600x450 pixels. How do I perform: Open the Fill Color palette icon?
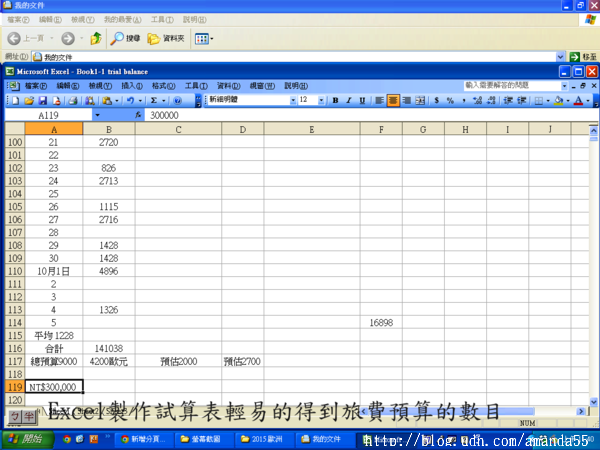click(x=559, y=101)
